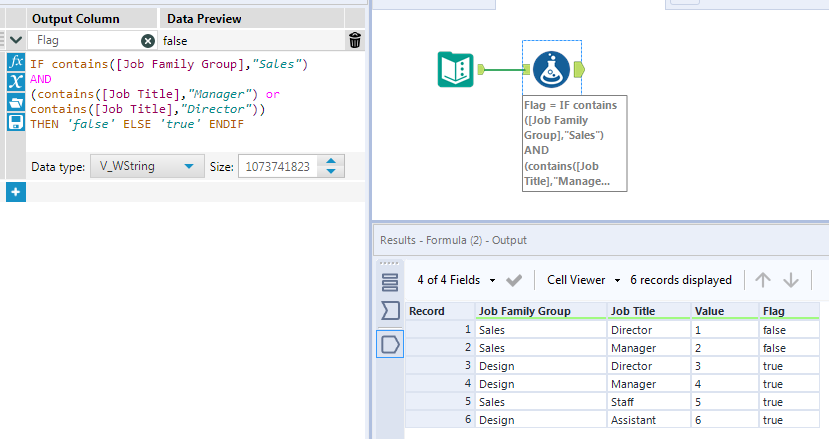Select the Manager cell in record 4

[649, 384]
